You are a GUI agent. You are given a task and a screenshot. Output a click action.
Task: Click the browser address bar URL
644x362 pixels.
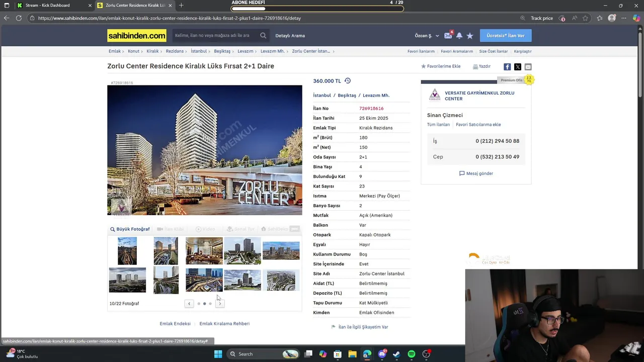pyautogui.click(x=170, y=18)
